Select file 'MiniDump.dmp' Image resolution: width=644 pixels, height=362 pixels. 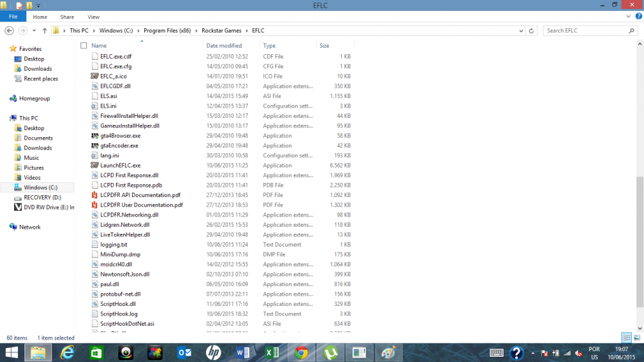120,254
